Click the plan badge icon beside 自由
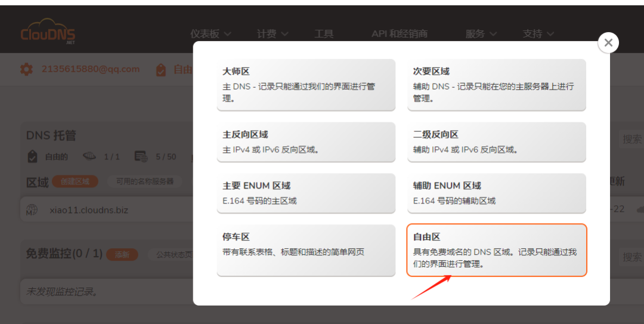 tap(161, 70)
